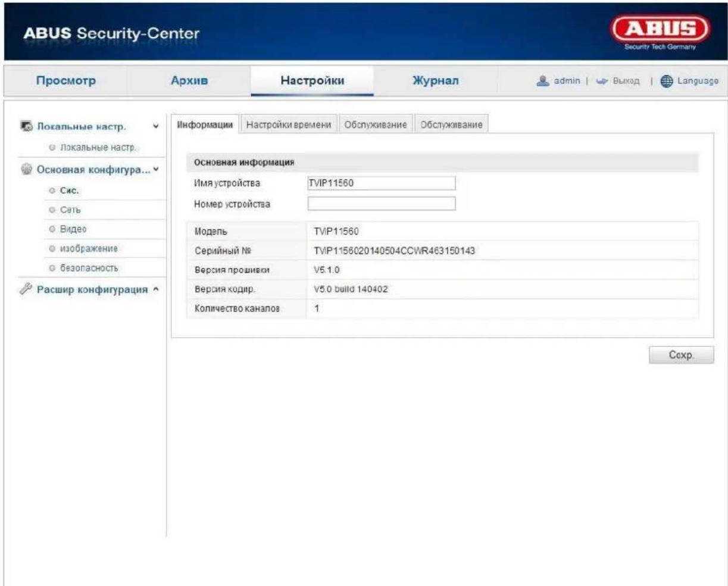The image size is (728, 586).
Task: Open the Language selector link
Action: [x=697, y=81]
